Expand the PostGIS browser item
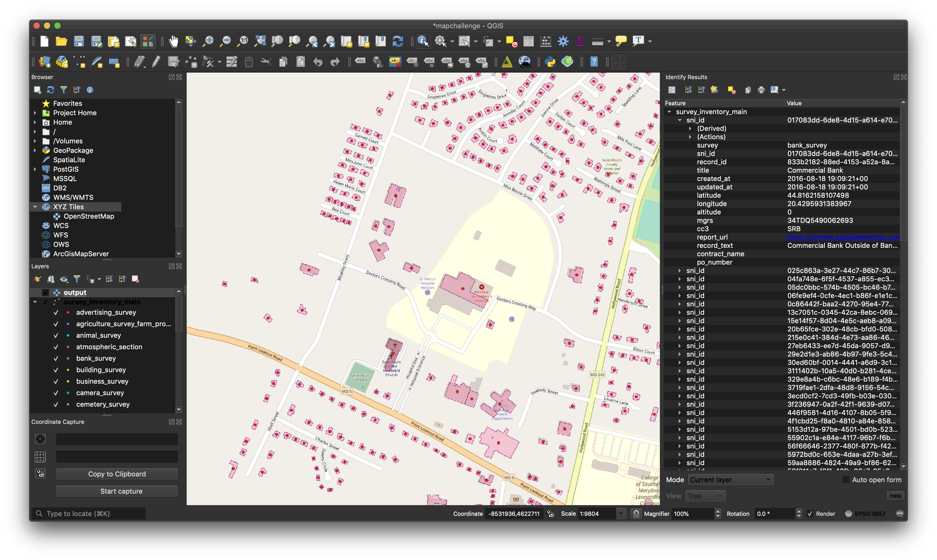 [x=35, y=169]
